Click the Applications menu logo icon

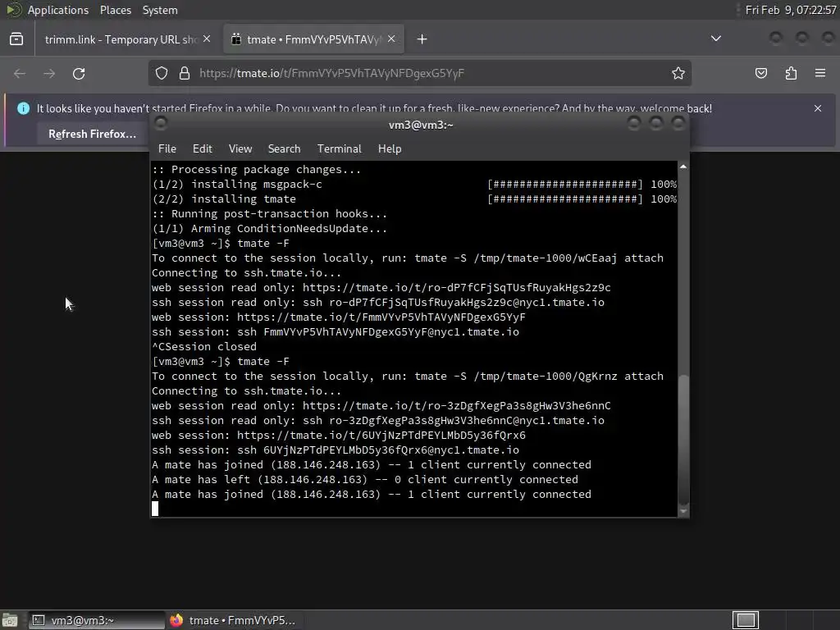point(13,10)
